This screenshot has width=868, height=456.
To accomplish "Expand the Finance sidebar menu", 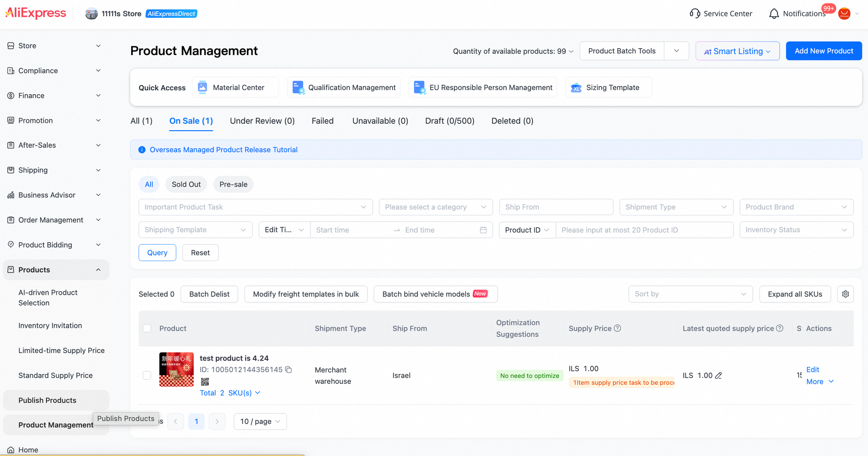I will [56, 96].
